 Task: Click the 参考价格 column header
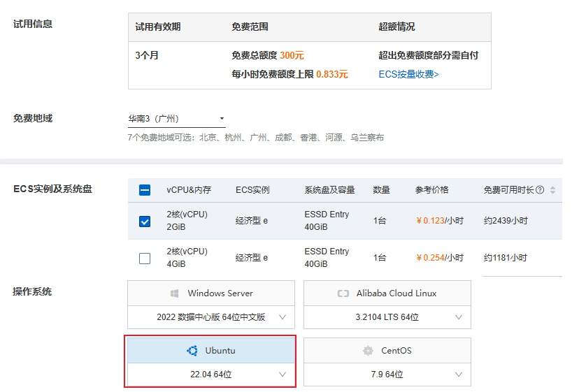(431, 190)
